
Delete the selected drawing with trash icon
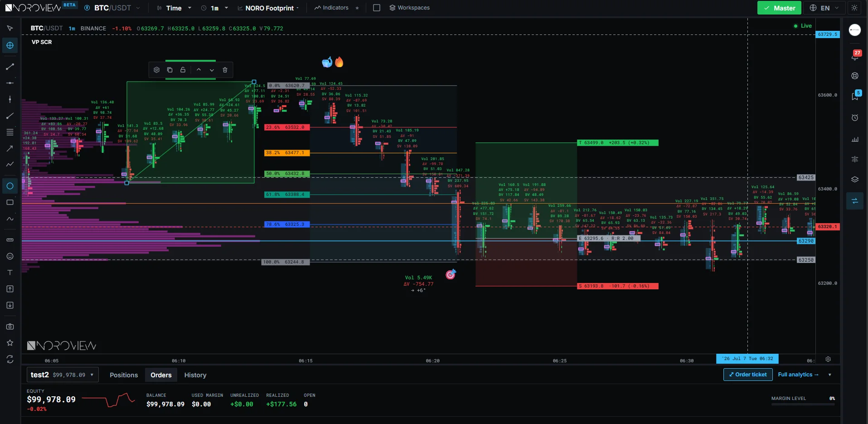pyautogui.click(x=225, y=70)
